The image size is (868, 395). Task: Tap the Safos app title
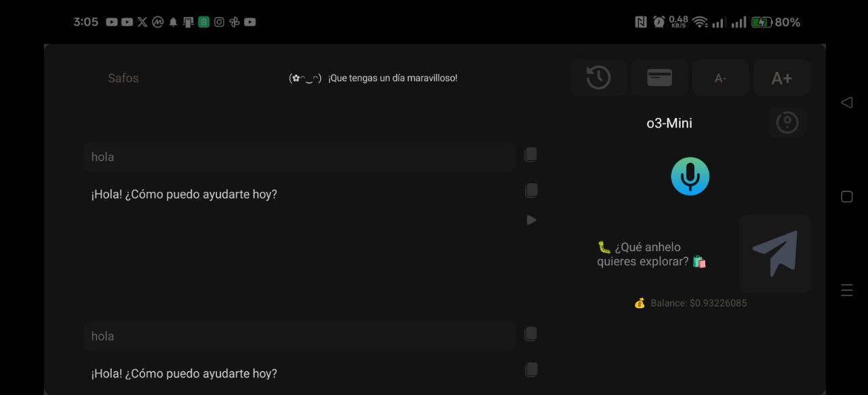point(123,78)
